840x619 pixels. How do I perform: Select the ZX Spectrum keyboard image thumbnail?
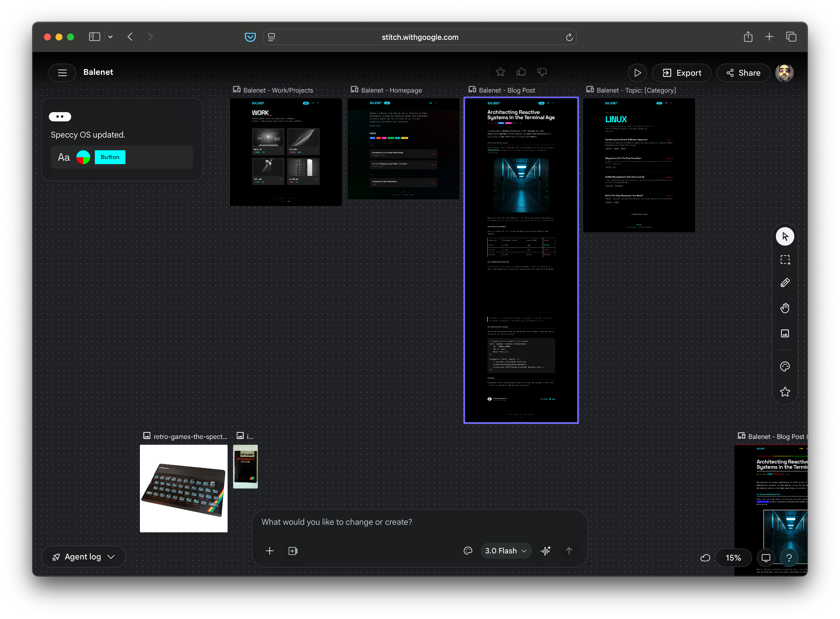(x=184, y=489)
